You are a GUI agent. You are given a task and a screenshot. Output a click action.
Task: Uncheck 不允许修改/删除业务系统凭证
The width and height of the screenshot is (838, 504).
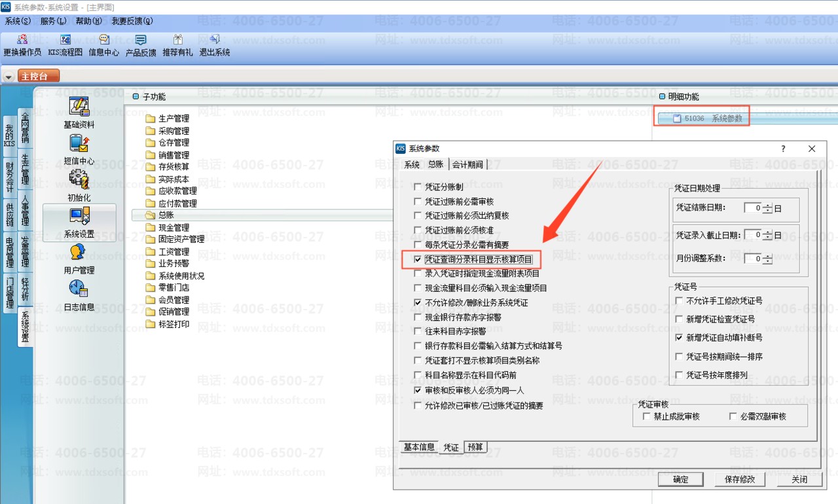418,303
